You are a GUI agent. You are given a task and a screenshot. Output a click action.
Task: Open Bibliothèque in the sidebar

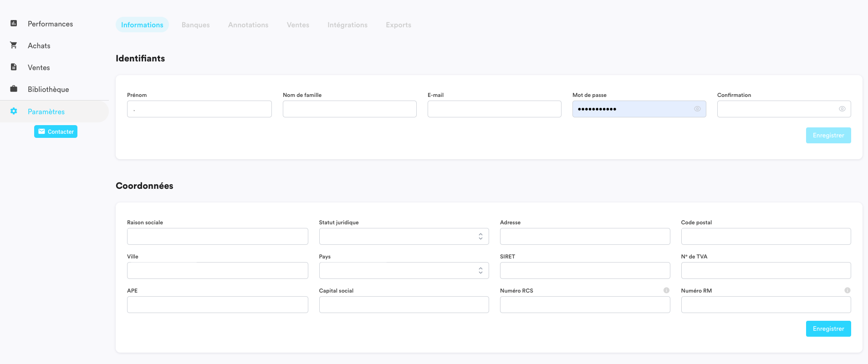coord(48,89)
